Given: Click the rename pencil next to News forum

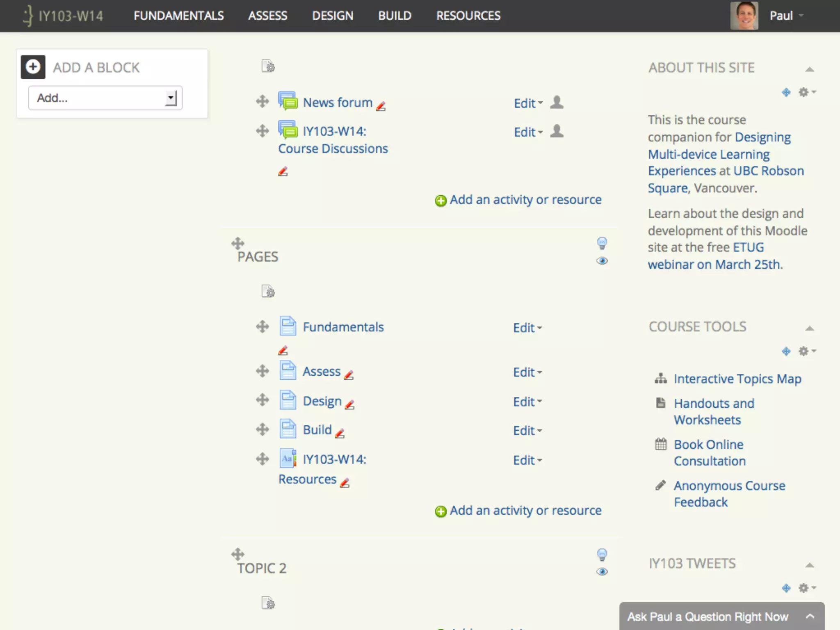Looking at the screenshot, I should pyautogui.click(x=381, y=106).
